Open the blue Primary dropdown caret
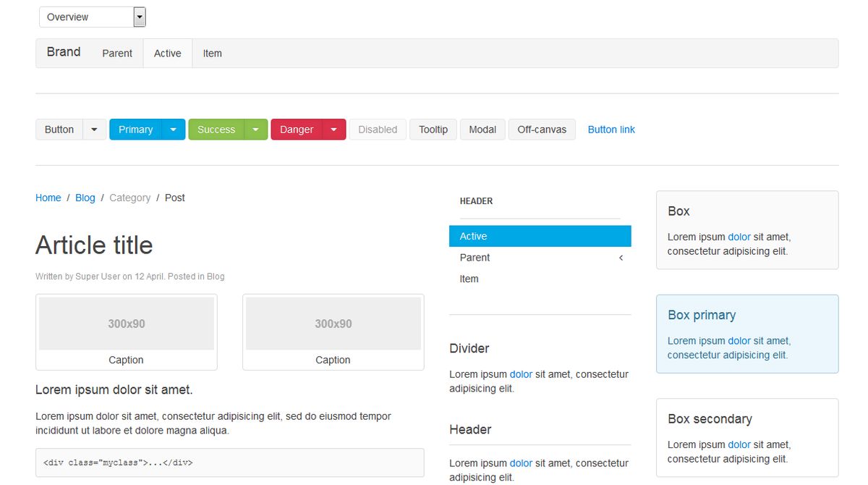This screenshot has height=485, width=868. (173, 130)
